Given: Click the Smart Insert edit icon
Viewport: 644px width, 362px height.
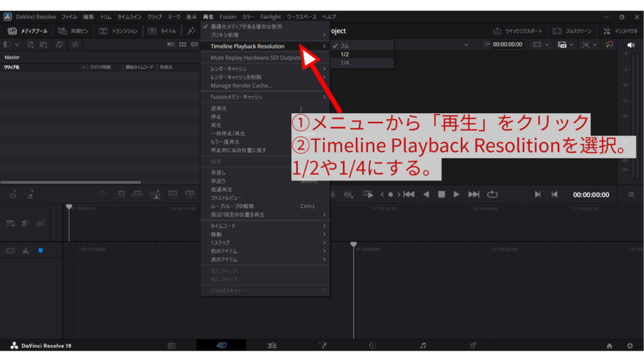Looking at the screenshot, I should pos(103,194).
